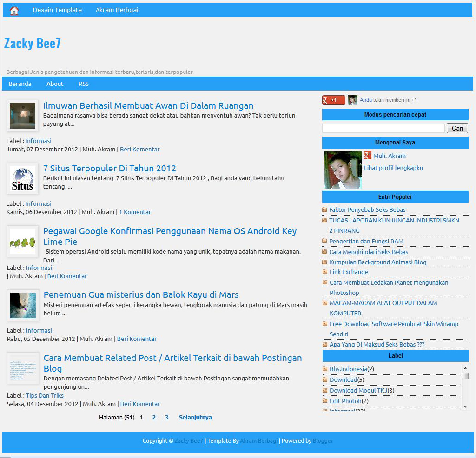Click the Google+ badge beside Muh. Akram
The width and height of the screenshot is (476, 458).
(367, 156)
